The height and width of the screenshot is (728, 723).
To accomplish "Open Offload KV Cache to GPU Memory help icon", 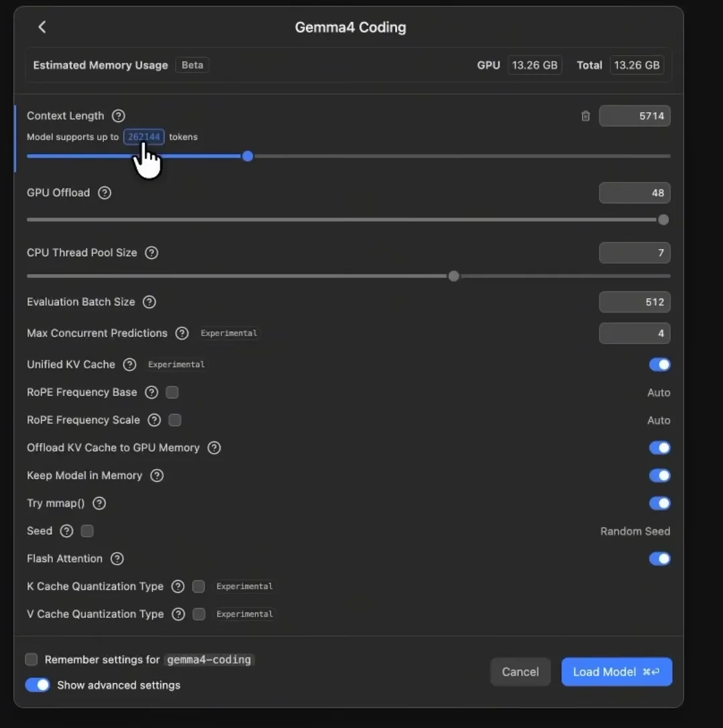I will [214, 448].
